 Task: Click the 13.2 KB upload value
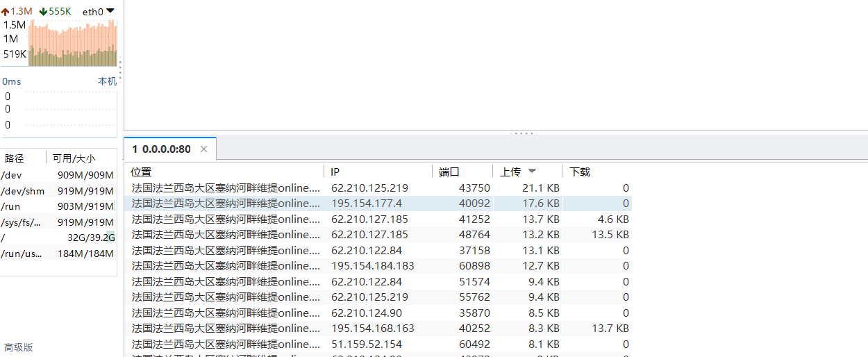pos(540,235)
